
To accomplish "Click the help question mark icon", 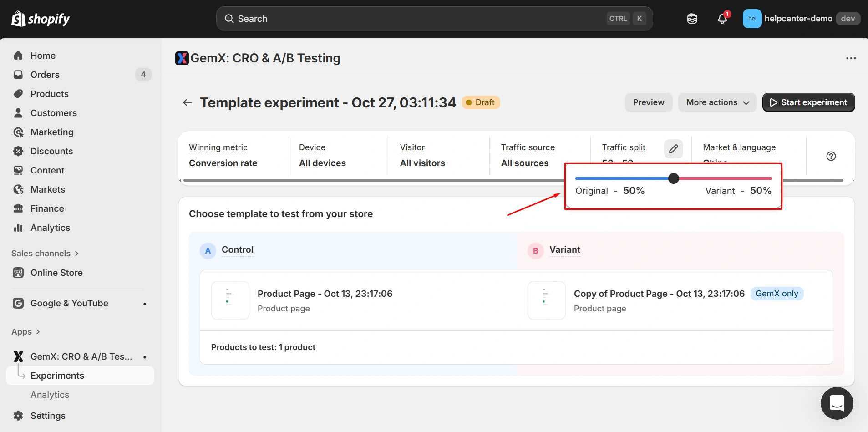I will point(831,156).
